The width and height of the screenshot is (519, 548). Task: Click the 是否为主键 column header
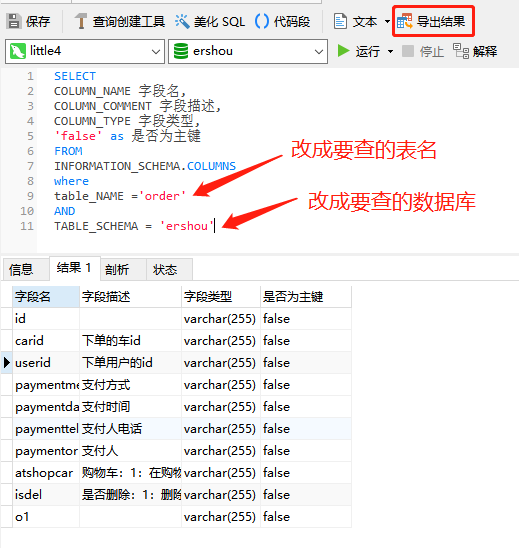306,297
